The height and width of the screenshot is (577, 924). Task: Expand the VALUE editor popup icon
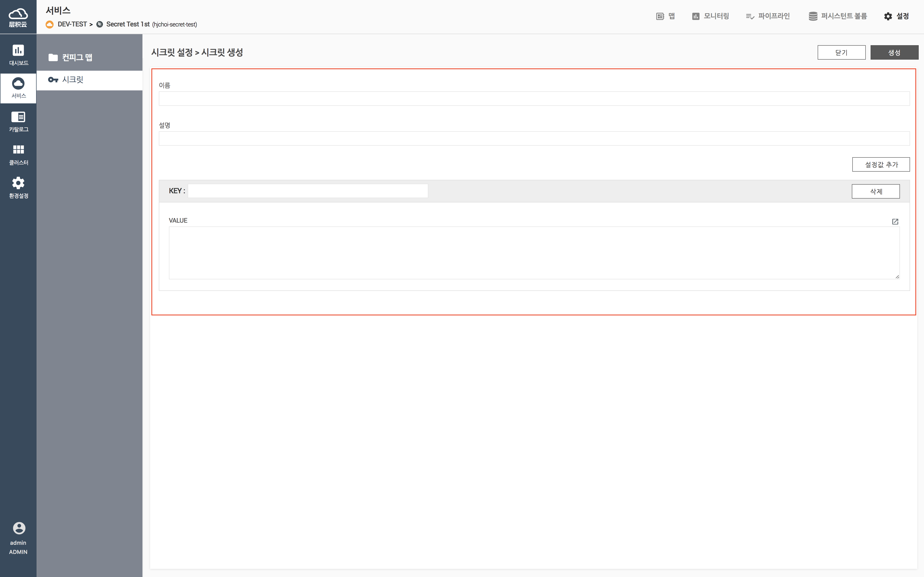895,221
